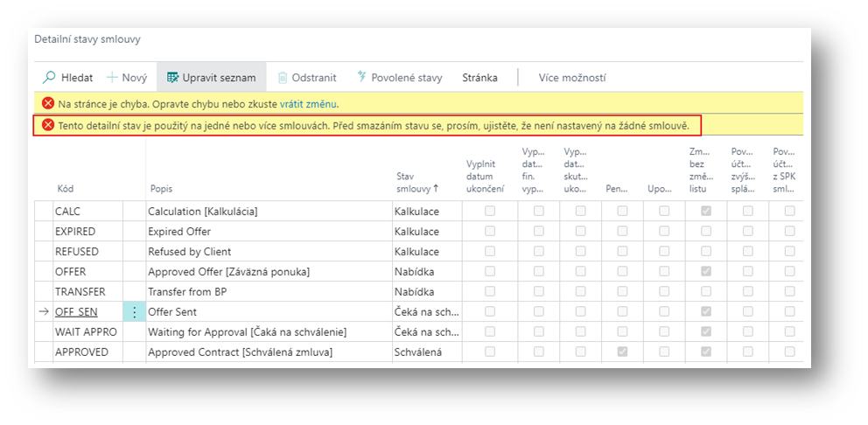Toggle the 'Pen...' checkbox in the APPROVED row
Viewport: 868px width, 425px height.
(622, 352)
